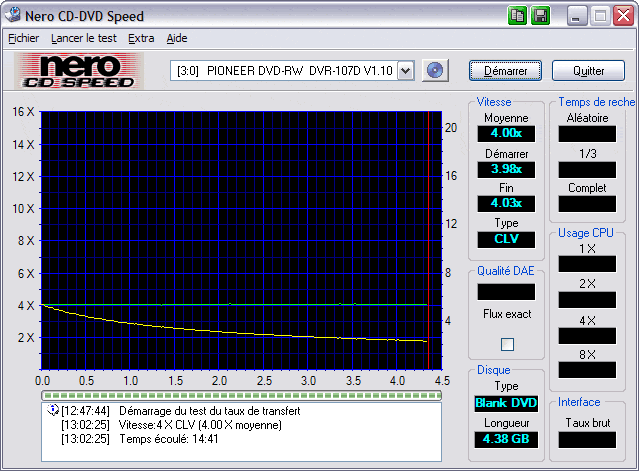This screenshot has width=639, height=471.
Task: Click the Fin speed value 4.03x
Action: (x=506, y=203)
